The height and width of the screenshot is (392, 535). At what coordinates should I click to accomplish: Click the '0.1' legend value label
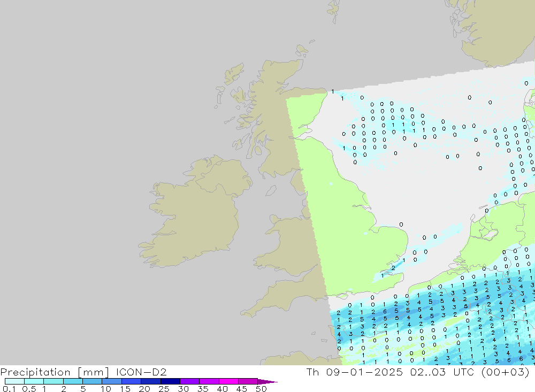click(9, 389)
